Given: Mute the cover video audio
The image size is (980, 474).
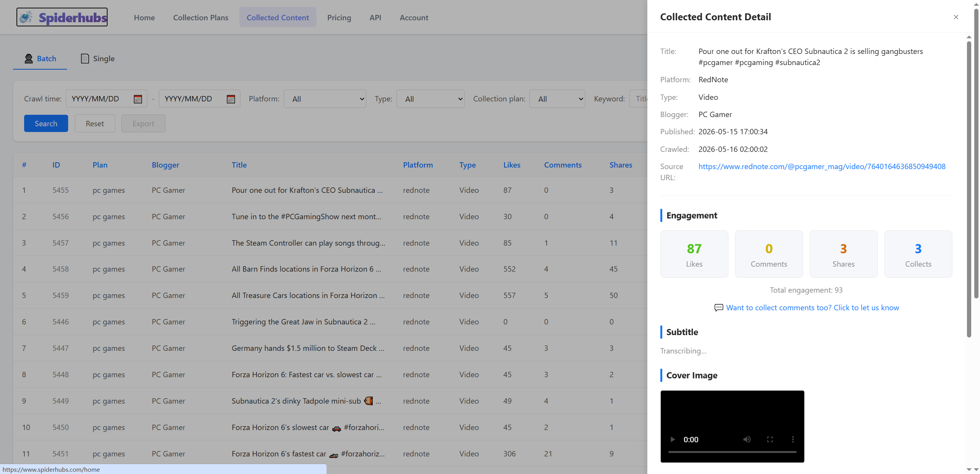Looking at the screenshot, I should coord(747,439).
